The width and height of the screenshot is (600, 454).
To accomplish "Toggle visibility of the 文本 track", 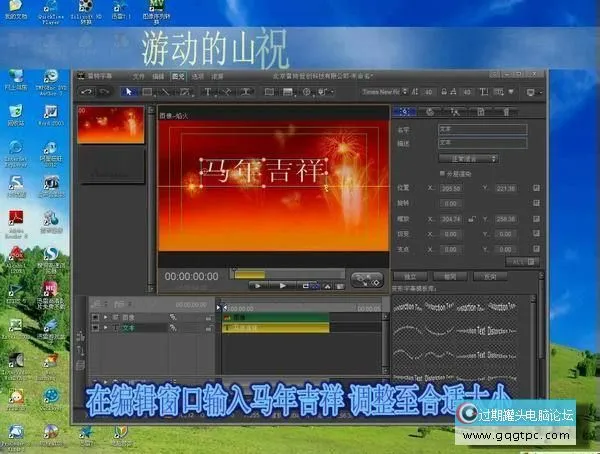I will tap(95, 328).
